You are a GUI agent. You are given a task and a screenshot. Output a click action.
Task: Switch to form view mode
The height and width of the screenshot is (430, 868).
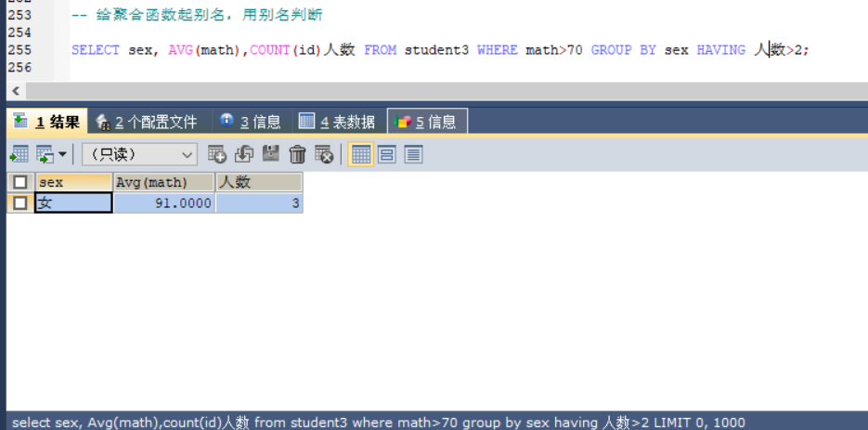tap(387, 154)
